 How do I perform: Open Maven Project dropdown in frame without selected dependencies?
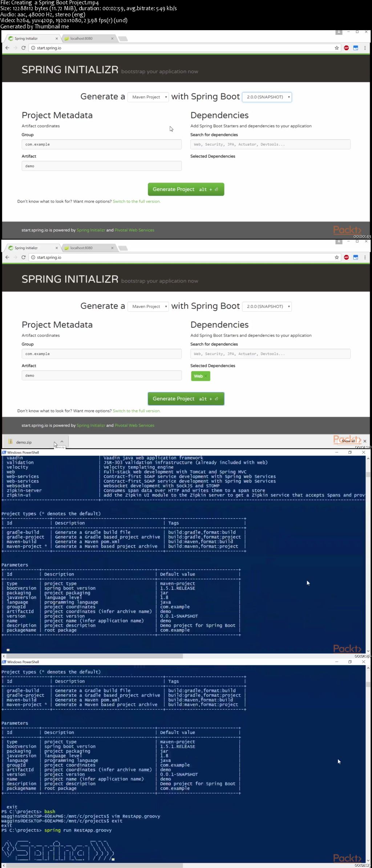148,97
